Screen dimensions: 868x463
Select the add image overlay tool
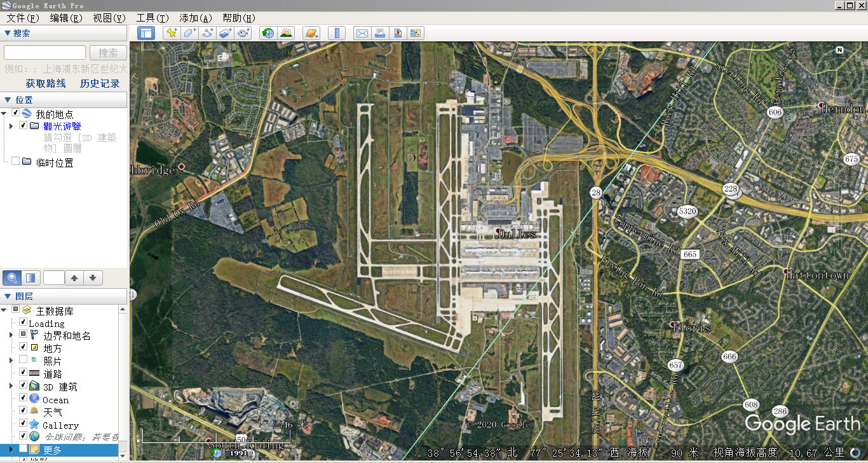pyautogui.click(x=226, y=33)
